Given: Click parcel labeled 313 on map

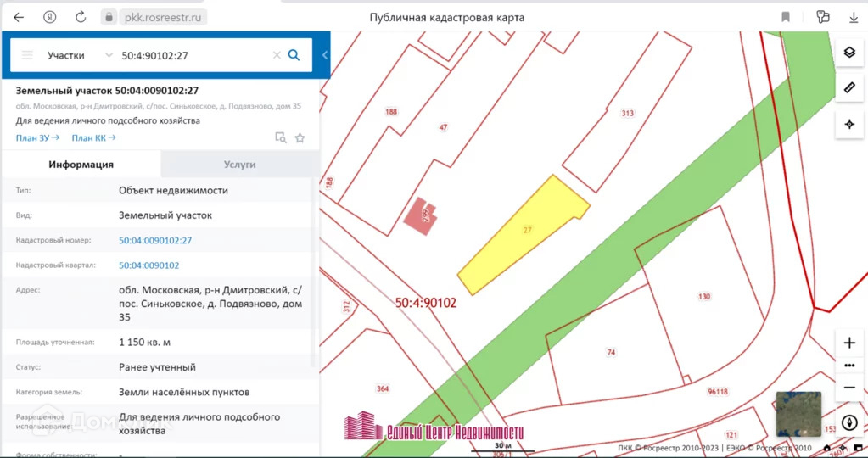Looking at the screenshot, I should (627, 114).
